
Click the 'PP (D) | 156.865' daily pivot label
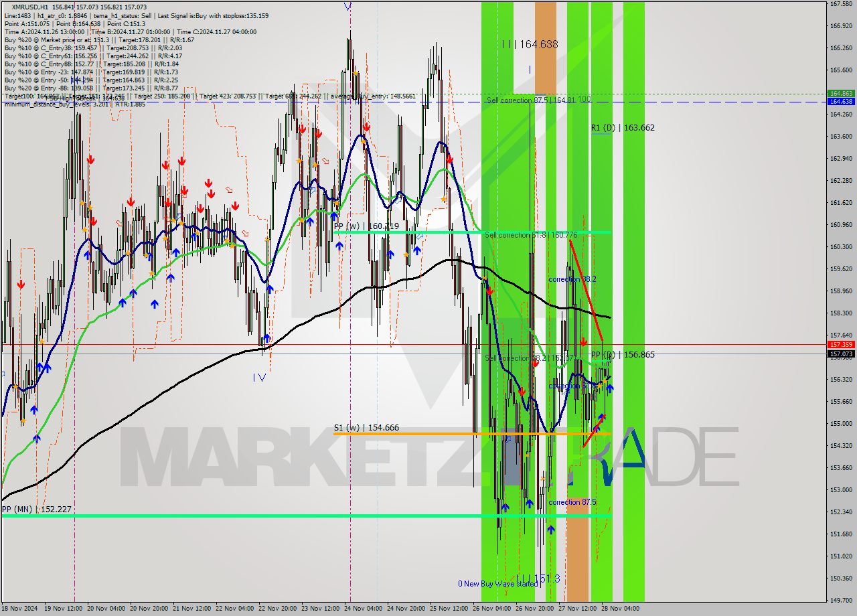[x=623, y=354]
